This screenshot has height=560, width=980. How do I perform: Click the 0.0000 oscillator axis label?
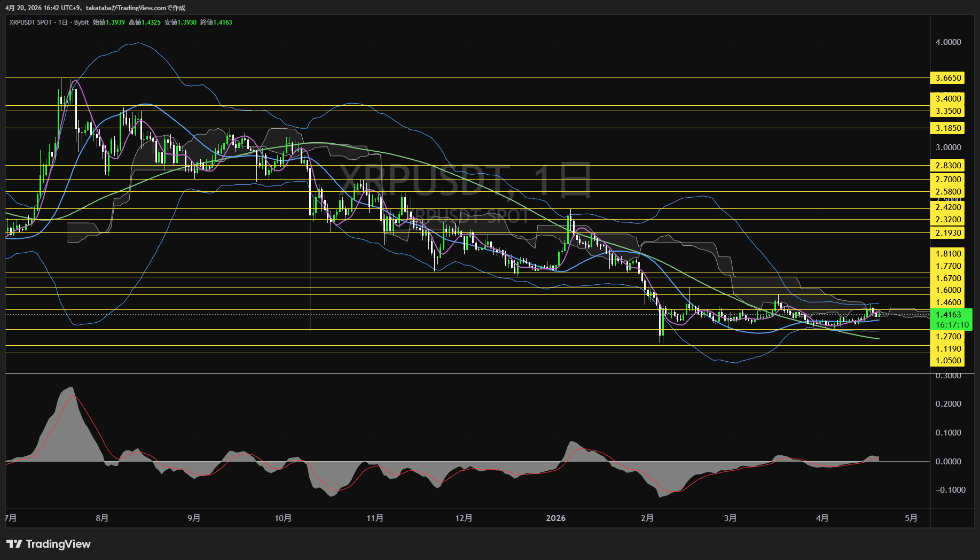coord(948,462)
